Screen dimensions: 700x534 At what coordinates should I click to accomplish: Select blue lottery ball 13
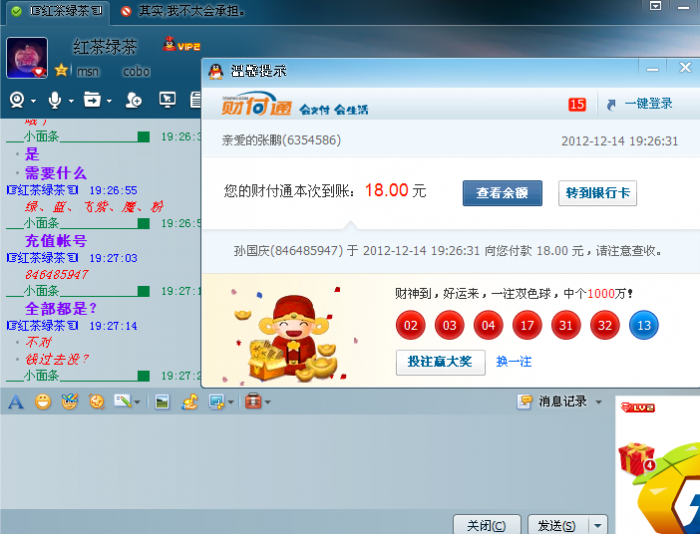tap(643, 325)
